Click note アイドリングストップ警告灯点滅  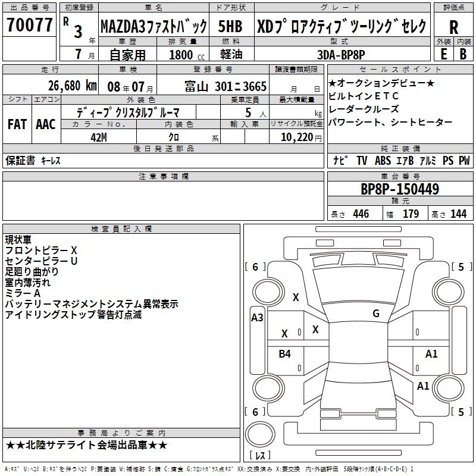point(73,315)
